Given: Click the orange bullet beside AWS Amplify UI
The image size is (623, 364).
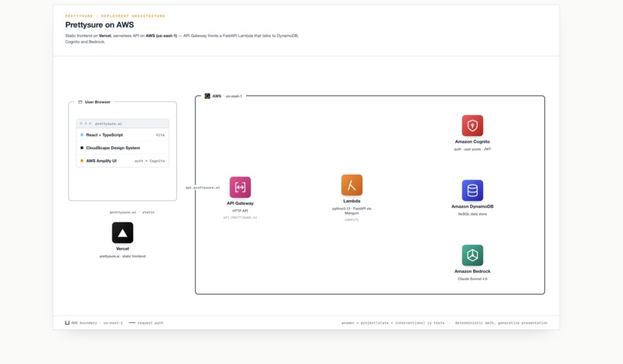Looking at the screenshot, I should 82,161.
